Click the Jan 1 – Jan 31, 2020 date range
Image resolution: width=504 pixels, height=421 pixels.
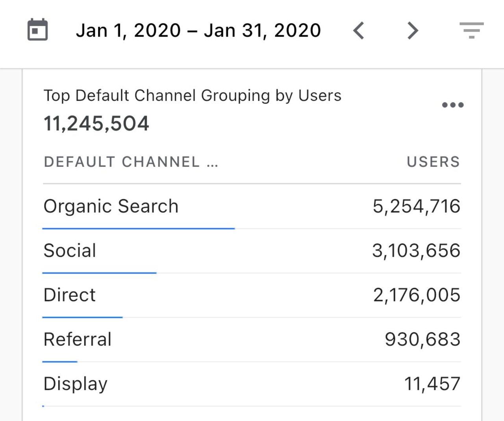click(198, 30)
